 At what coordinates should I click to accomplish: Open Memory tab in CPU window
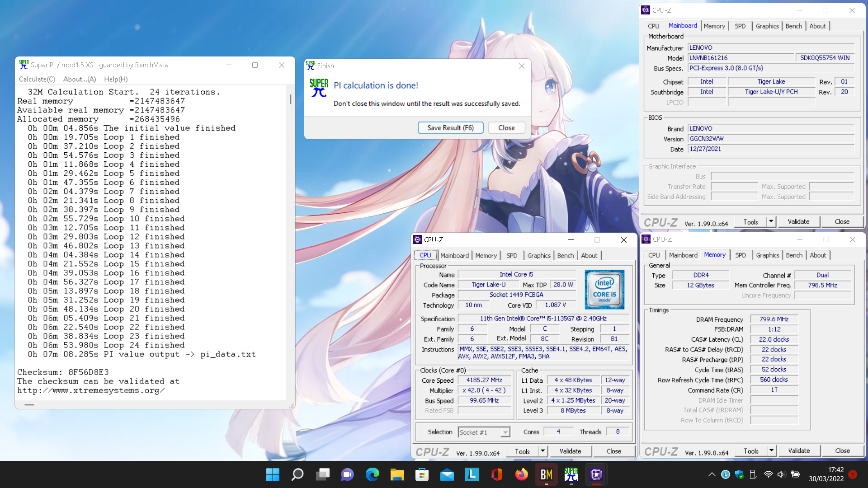[x=486, y=256]
